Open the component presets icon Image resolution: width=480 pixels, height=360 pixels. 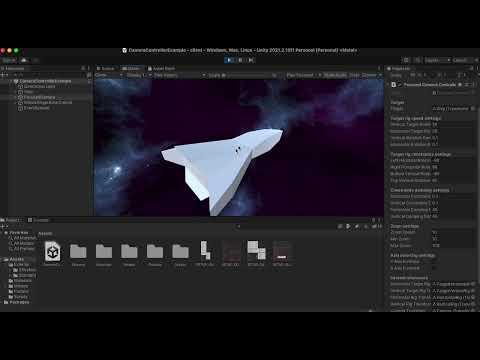[x=467, y=85]
